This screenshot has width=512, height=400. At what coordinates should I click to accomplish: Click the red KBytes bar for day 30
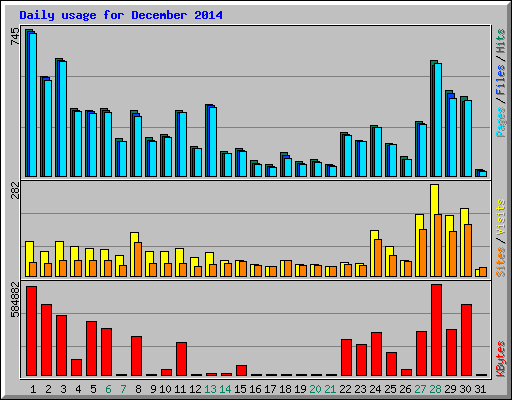pos(466,340)
